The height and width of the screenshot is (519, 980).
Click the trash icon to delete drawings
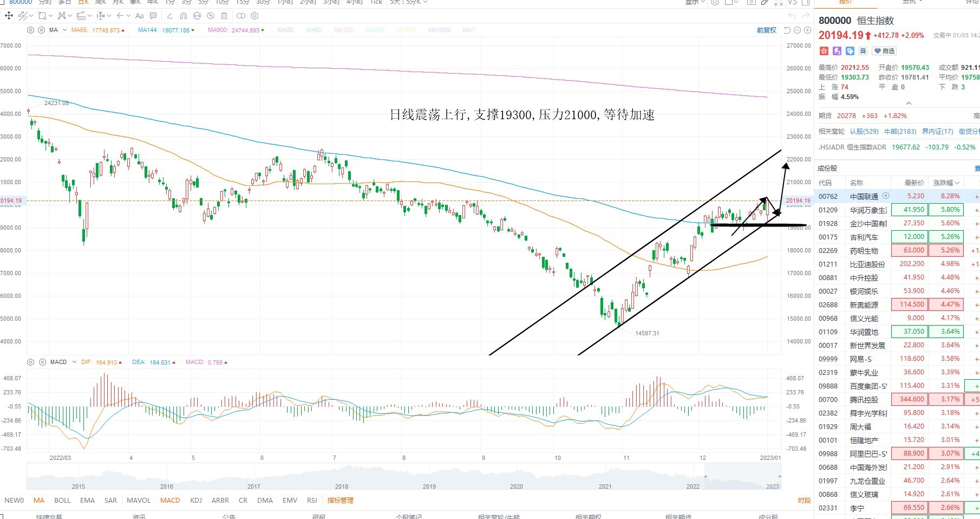pos(224,16)
